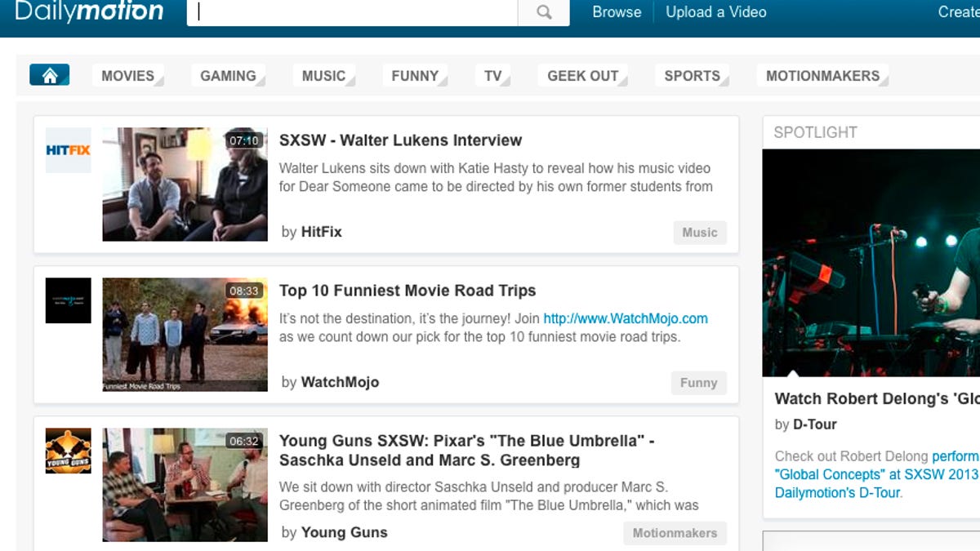This screenshot has width=980, height=551.
Task: Open the WatchMojo.com link in description
Action: click(x=626, y=318)
